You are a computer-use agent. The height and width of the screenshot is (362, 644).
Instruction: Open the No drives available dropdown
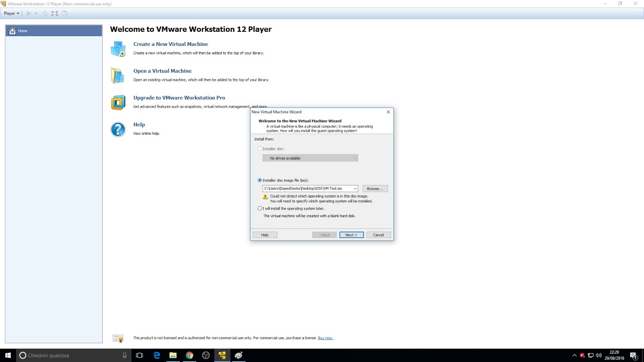[x=310, y=158]
